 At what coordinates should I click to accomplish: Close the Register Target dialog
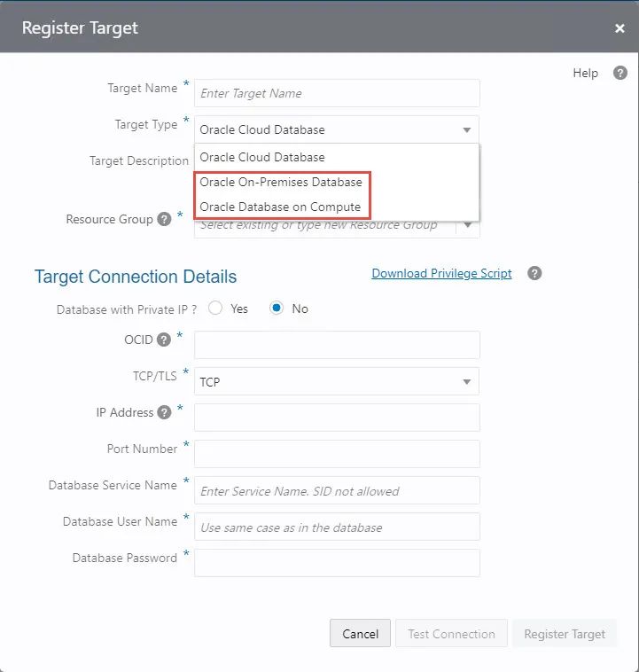click(x=620, y=28)
